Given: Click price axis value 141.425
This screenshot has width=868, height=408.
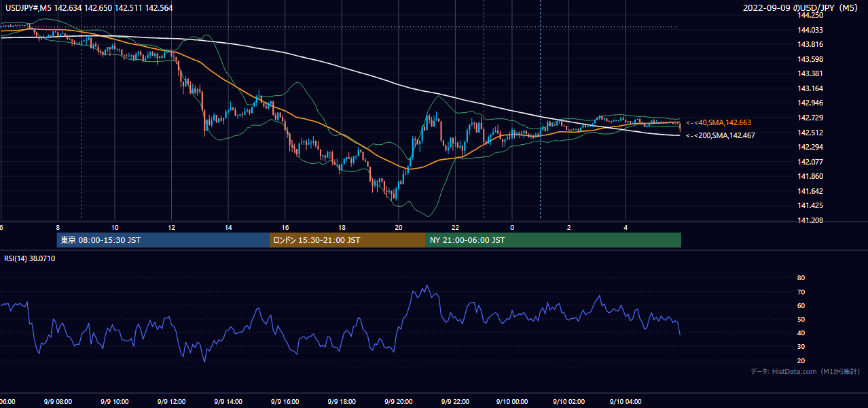Looking at the screenshot, I should 810,206.
